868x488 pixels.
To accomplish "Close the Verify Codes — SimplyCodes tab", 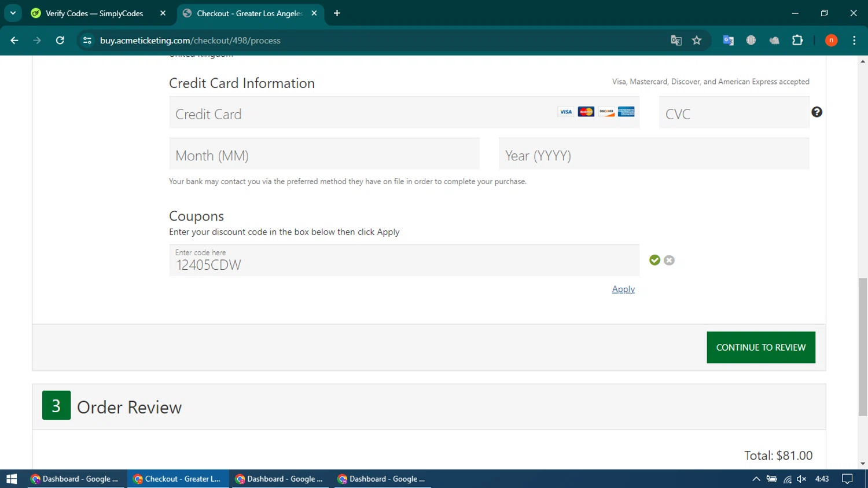I will point(163,13).
